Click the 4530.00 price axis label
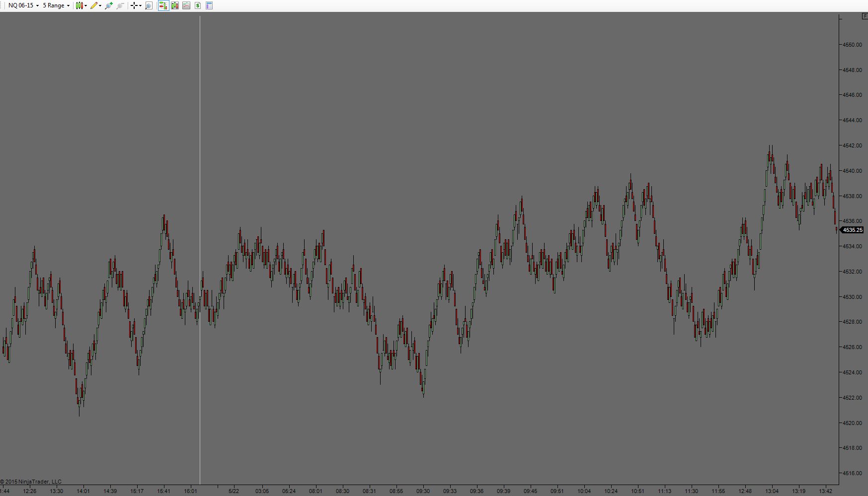 click(852, 297)
